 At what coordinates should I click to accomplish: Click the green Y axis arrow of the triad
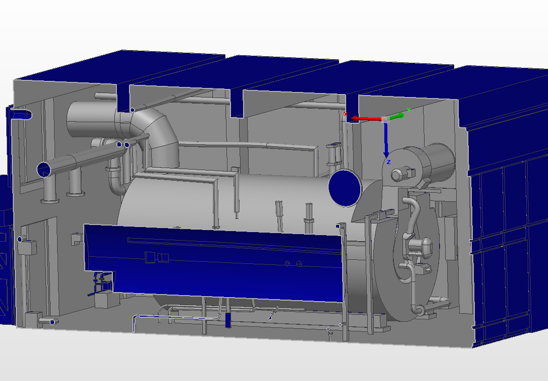(x=396, y=116)
